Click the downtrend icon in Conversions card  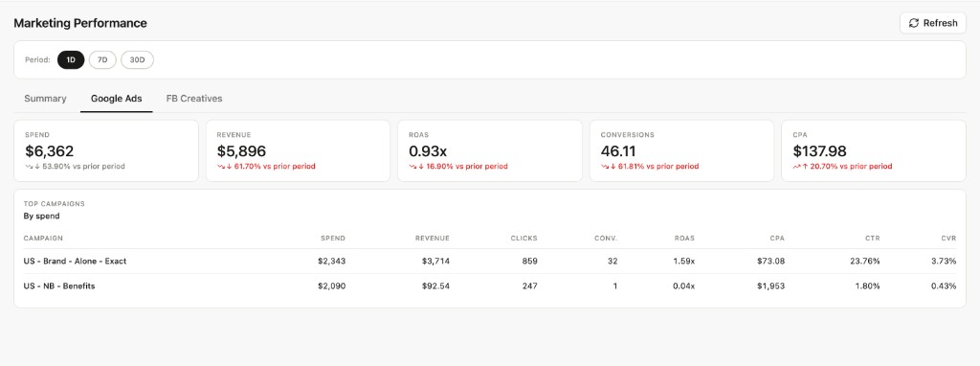605,167
